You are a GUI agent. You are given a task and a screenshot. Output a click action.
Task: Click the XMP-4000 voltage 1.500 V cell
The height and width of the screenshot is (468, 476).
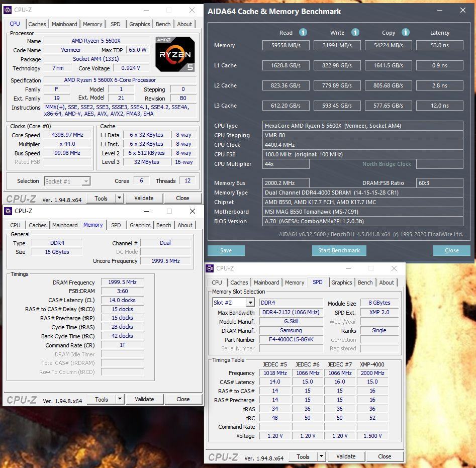click(x=372, y=436)
